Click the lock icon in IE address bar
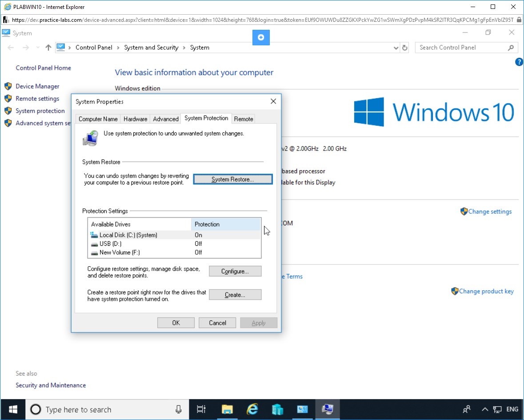The height and width of the screenshot is (420, 524). [519, 20]
